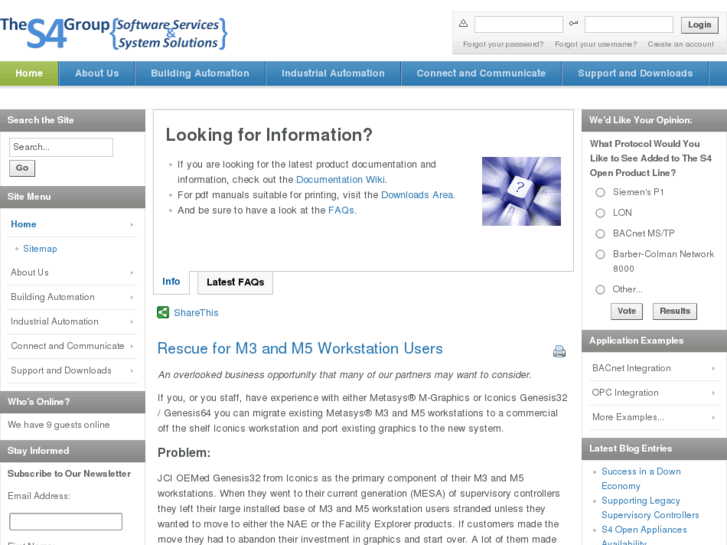Image resolution: width=727 pixels, height=545 pixels.
Task: Expand BACnet Integration example arrow
Action: click(713, 369)
